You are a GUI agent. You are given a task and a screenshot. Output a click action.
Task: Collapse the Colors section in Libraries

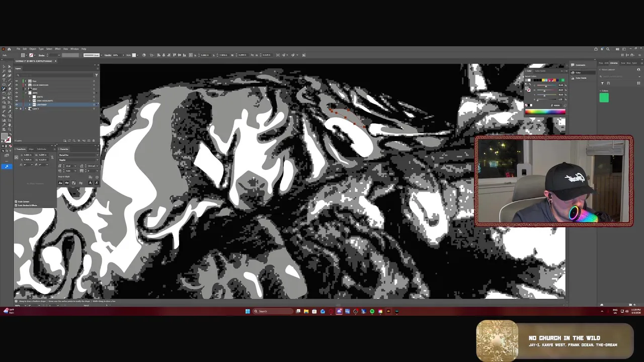[x=601, y=91]
